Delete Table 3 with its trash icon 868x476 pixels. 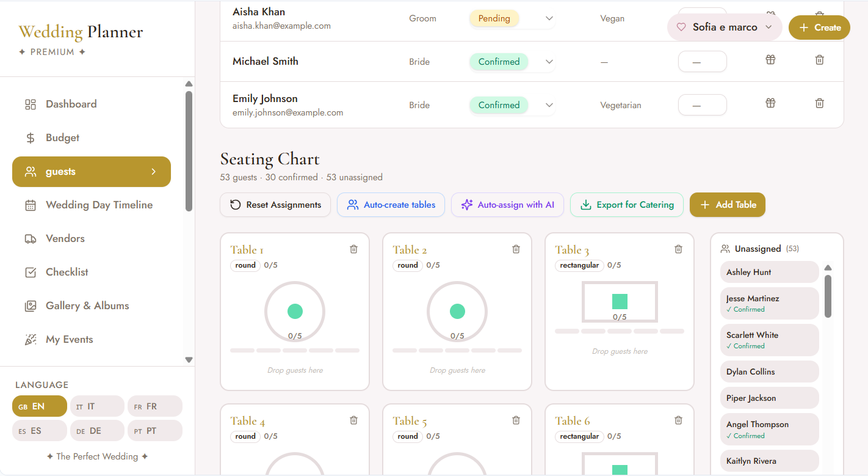pyautogui.click(x=679, y=249)
